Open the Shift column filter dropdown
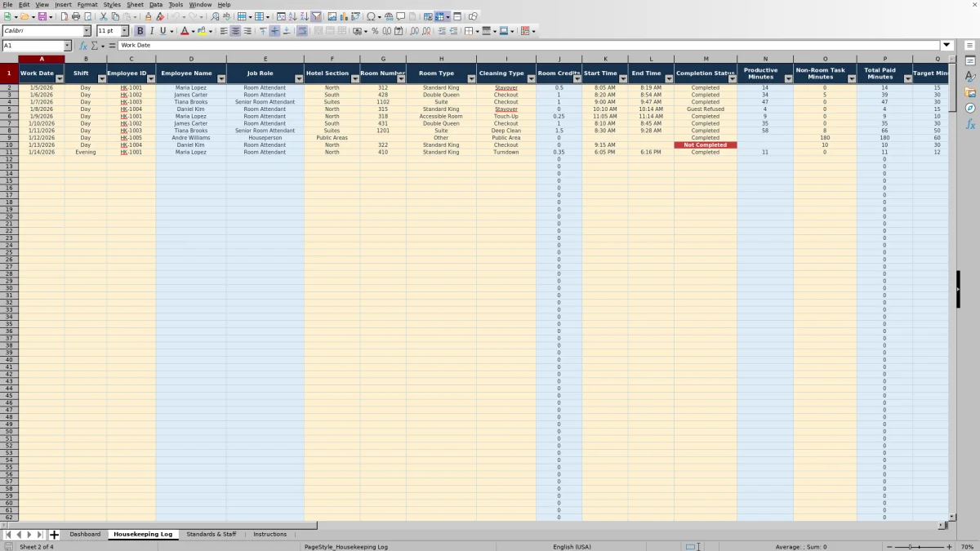Image resolution: width=980 pixels, height=551 pixels. pyautogui.click(x=102, y=79)
